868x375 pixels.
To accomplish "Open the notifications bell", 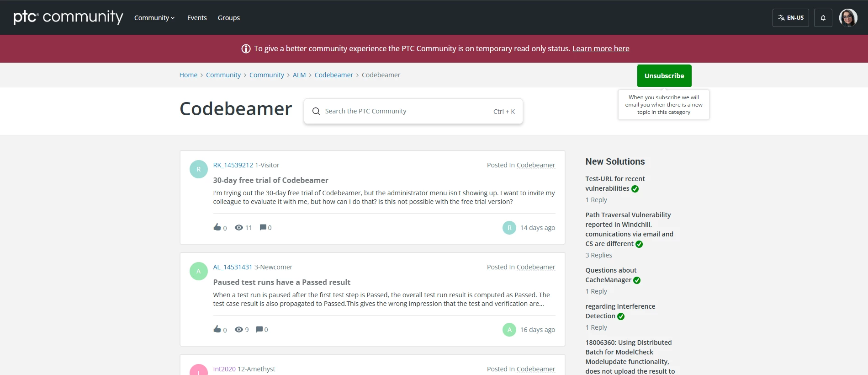I will coord(823,18).
